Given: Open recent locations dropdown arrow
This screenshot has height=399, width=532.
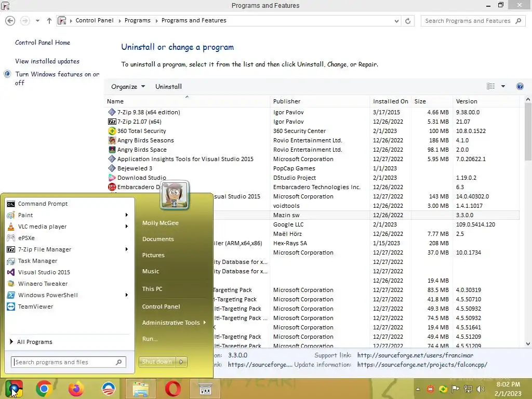Looking at the screenshot, I should tap(37, 21).
